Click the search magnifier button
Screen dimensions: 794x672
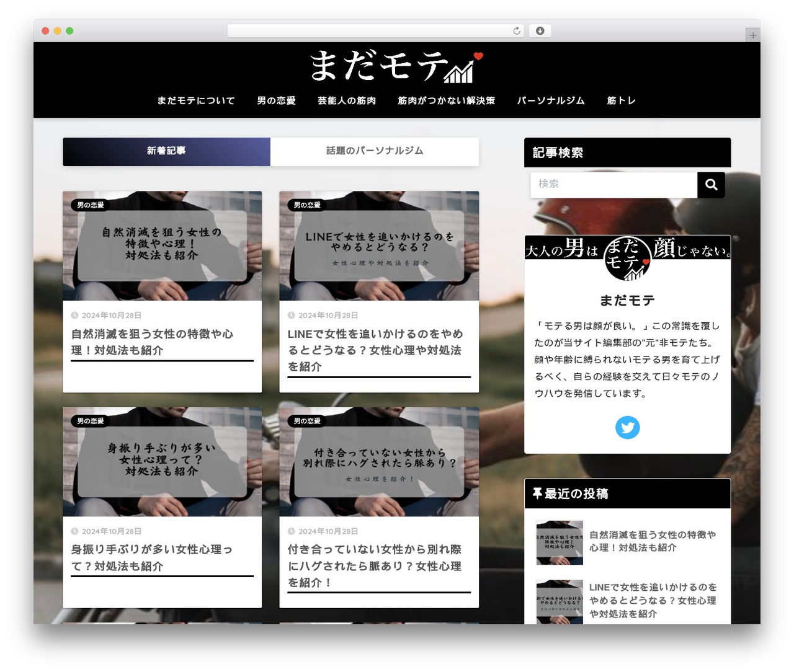pos(711,185)
